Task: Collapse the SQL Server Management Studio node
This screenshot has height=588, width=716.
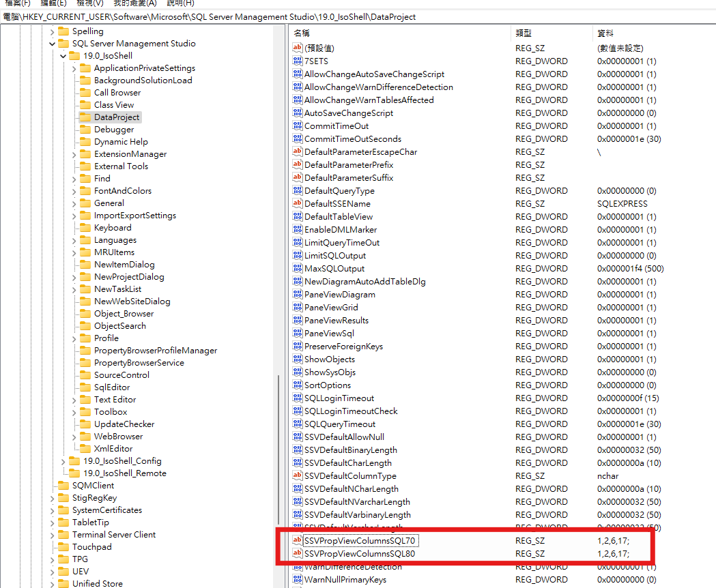Action: point(53,44)
